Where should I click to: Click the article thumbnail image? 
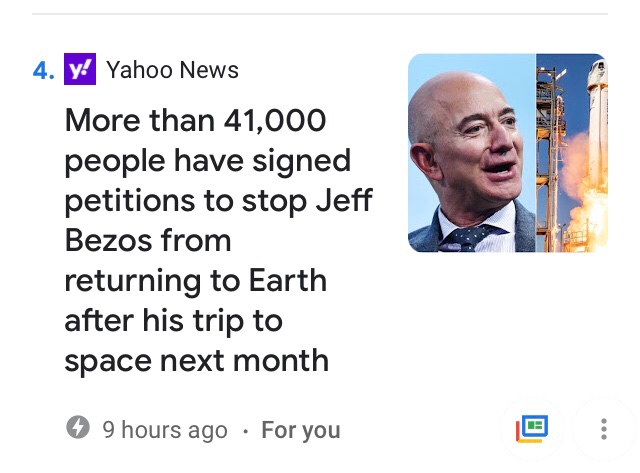[507, 152]
